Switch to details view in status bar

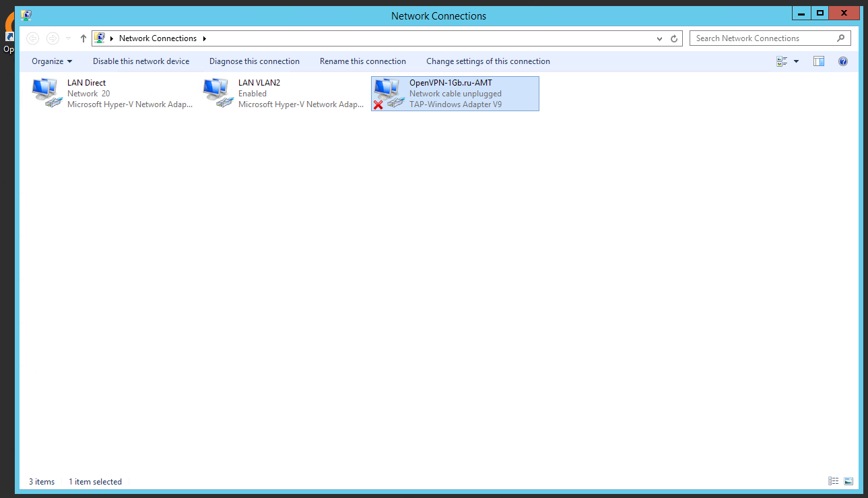[834, 481]
